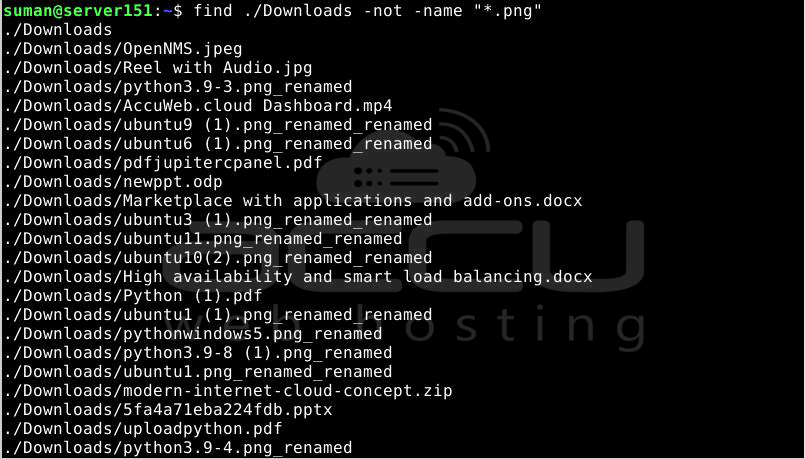
Task: Click the Marketplace with applications and add-ons.docx line
Action: (293, 201)
